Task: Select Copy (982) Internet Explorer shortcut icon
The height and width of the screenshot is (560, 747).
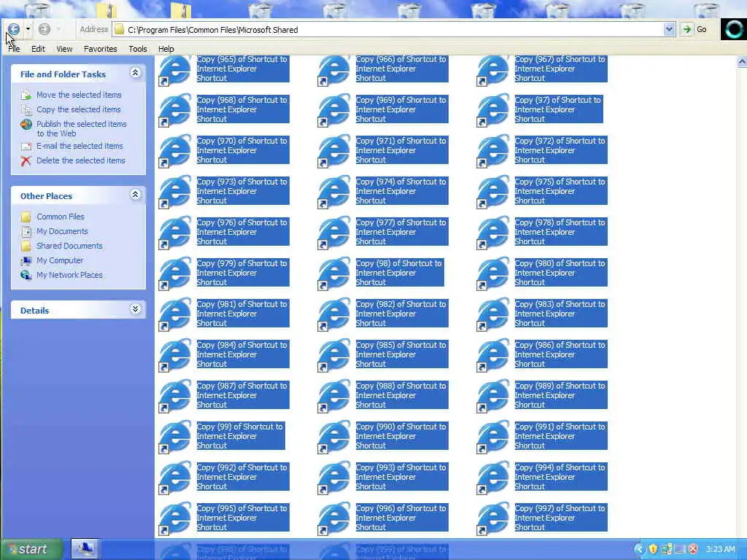Action: pyautogui.click(x=334, y=315)
